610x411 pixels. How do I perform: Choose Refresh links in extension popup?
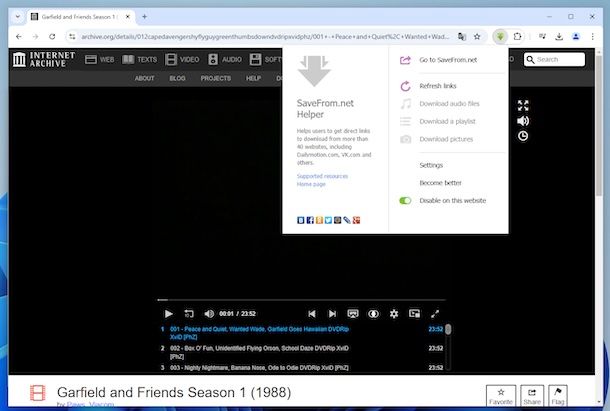pyautogui.click(x=438, y=86)
